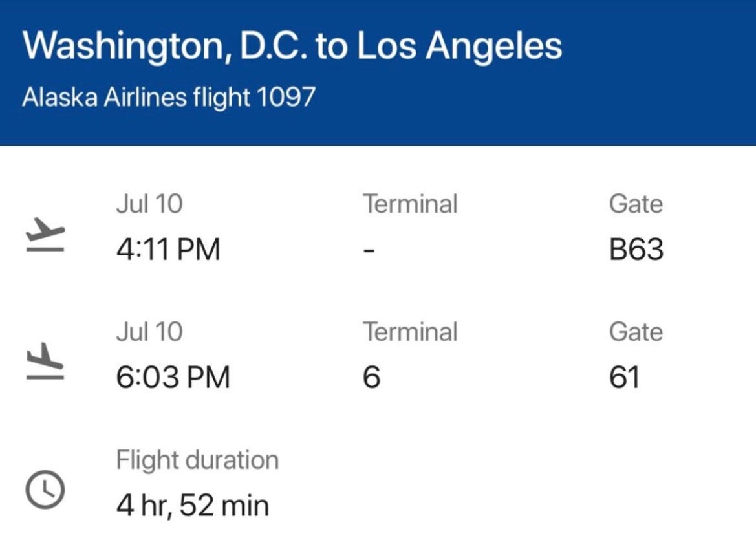Click the clock icon beside flight duration
The height and width of the screenshot is (551, 756).
coord(45,490)
